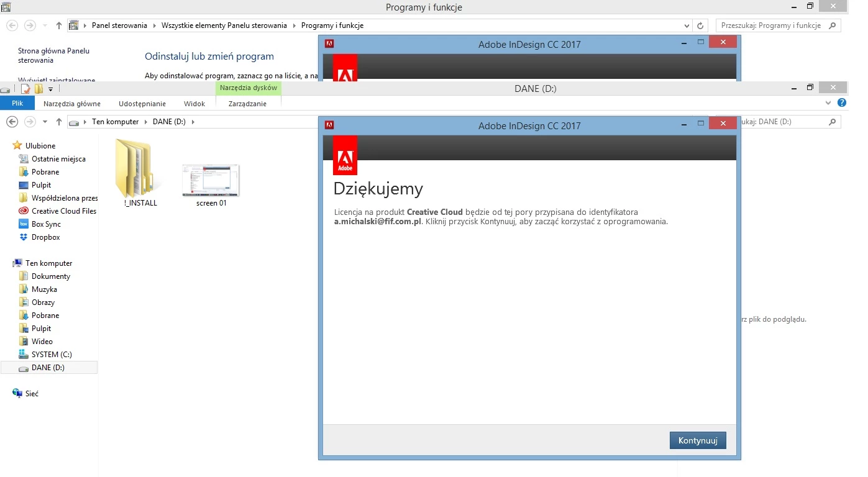The width and height of the screenshot is (868, 477).
Task: Open Customize Quick Access Toolbar dropdown
Action: pos(51,89)
